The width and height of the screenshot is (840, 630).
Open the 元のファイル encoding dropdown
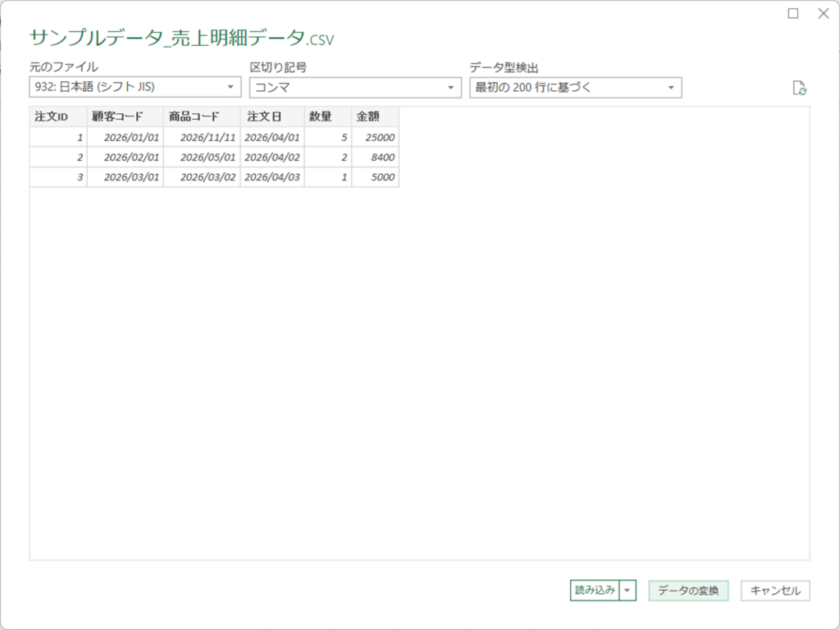135,87
